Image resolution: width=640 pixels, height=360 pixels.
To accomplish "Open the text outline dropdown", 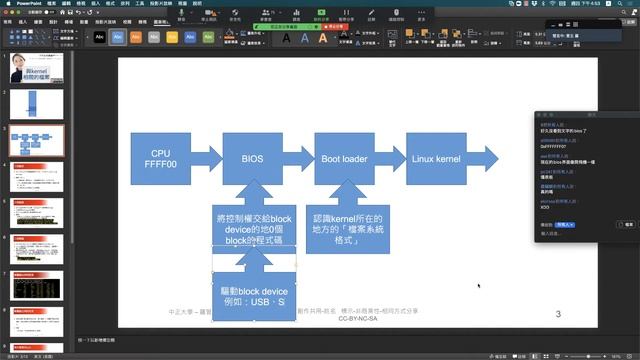I will coord(367,33).
